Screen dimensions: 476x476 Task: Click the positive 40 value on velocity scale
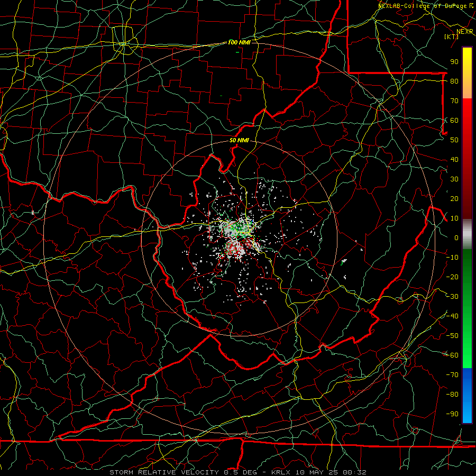tap(454, 159)
